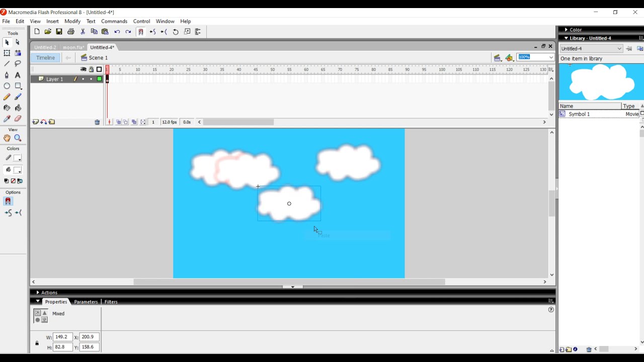Image resolution: width=644 pixels, height=362 pixels.
Task: Click the Paste toolbar icon
Action: (105, 32)
